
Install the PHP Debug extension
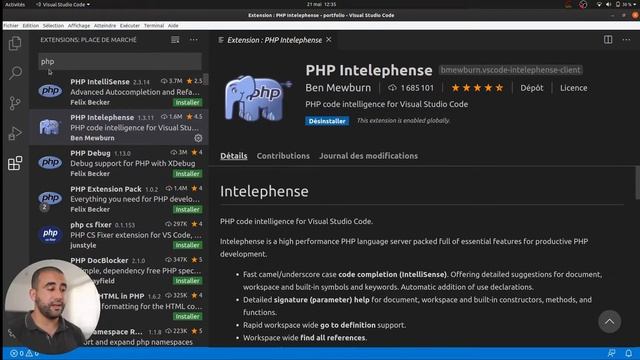coord(187,174)
